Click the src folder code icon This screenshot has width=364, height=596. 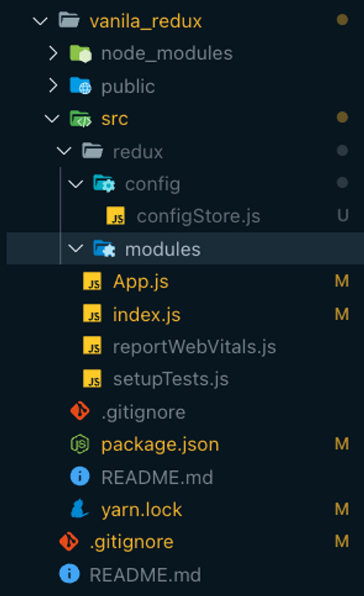click(80, 118)
